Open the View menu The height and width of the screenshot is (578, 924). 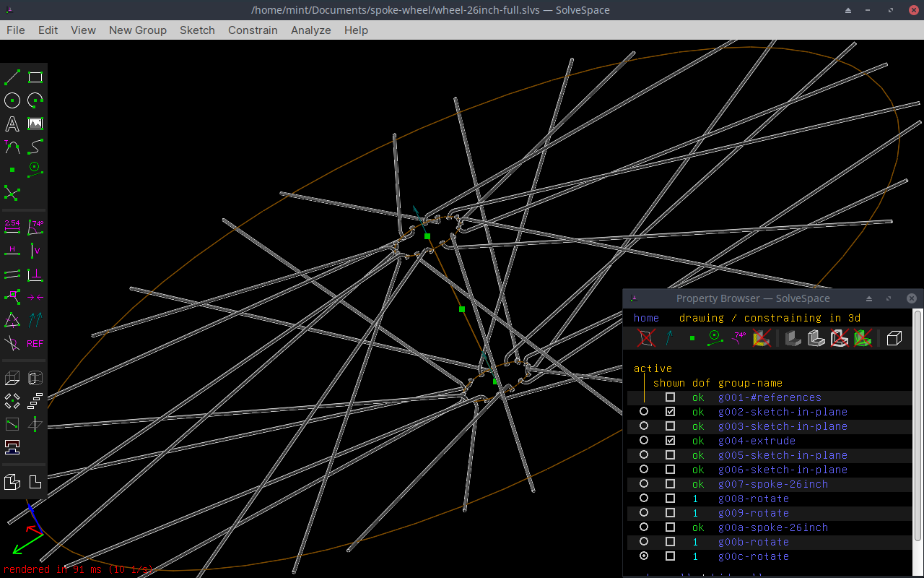click(83, 30)
